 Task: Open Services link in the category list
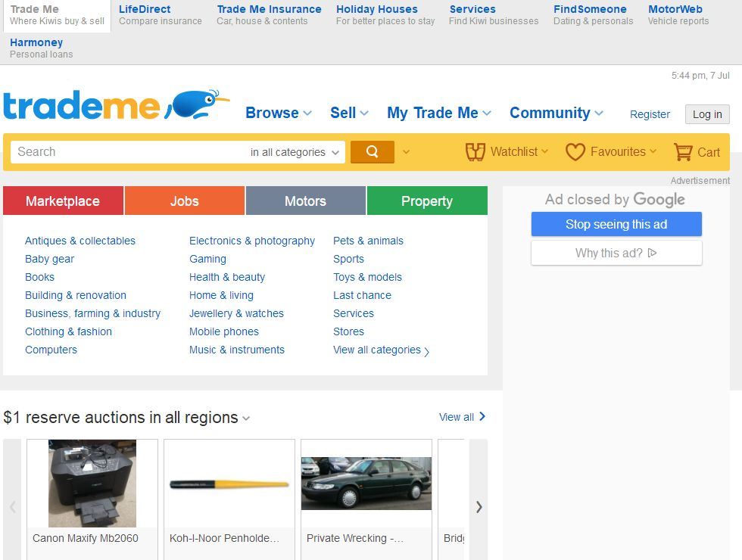coord(354,313)
